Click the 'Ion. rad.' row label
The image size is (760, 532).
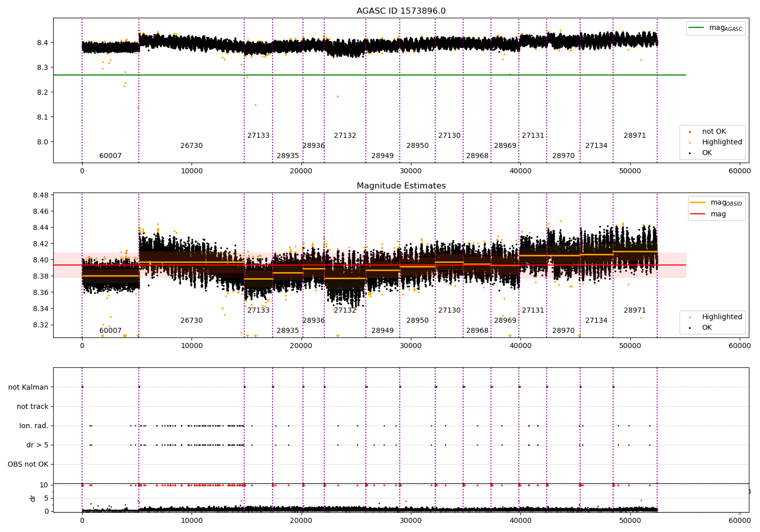click(34, 426)
